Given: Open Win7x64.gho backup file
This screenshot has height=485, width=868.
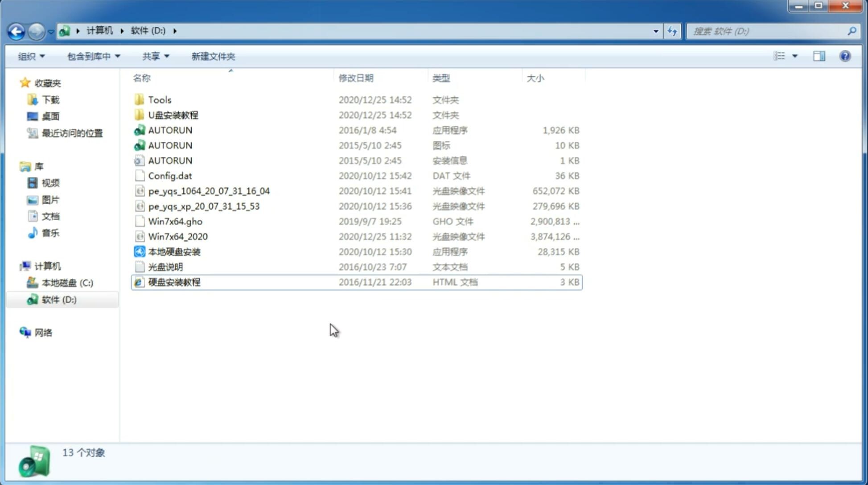Looking at the screenshot, I should click(x=176, y=221).
